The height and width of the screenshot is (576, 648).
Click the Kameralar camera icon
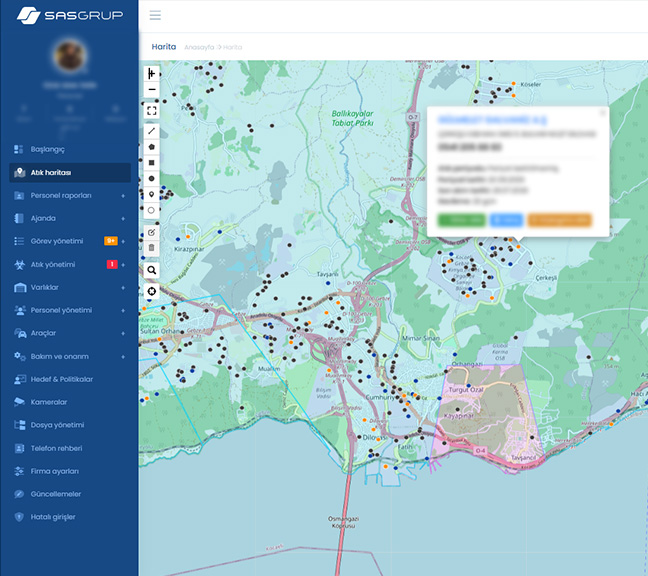pos(19,402)
